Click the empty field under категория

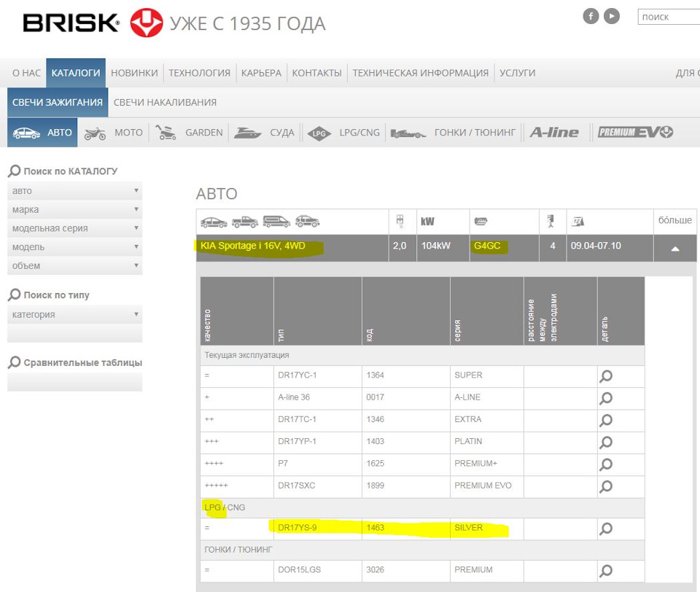coord(74,333)
